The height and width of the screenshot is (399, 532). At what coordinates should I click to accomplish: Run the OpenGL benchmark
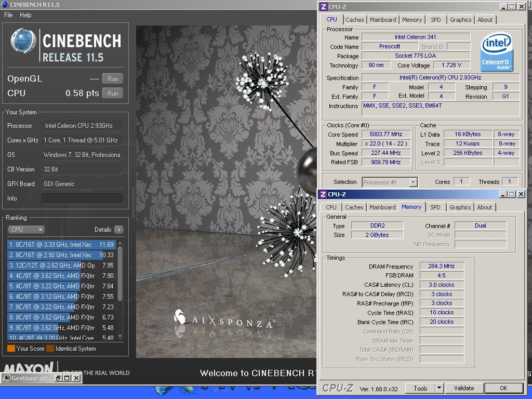(113, 79)
